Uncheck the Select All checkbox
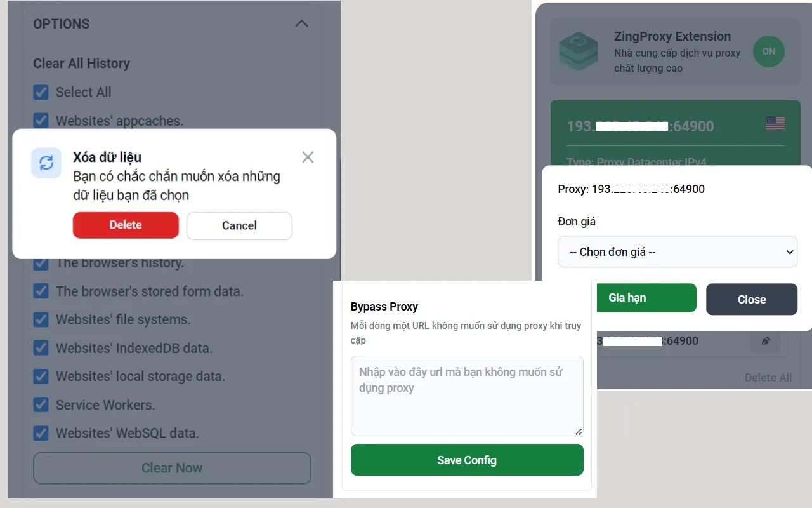 [x=41, y=92]
